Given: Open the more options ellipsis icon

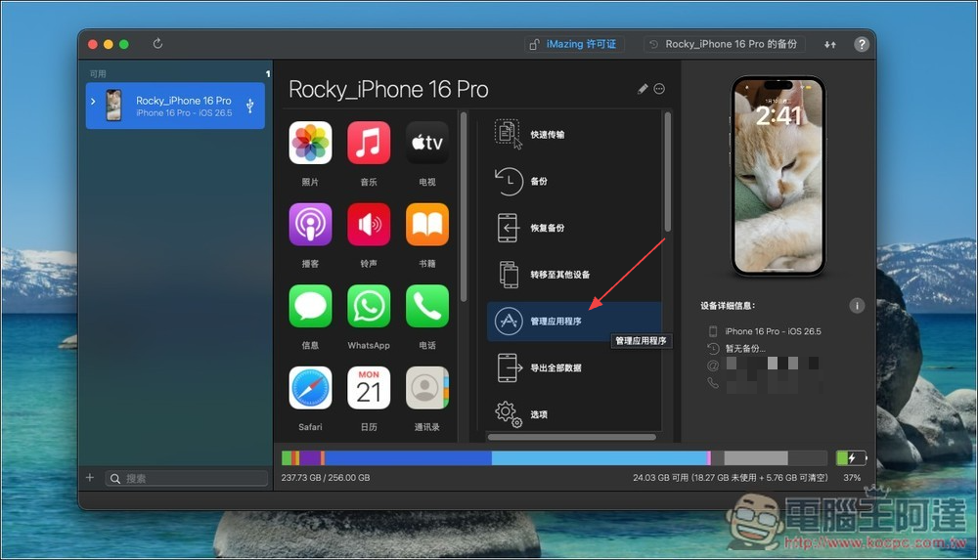Looking at the screenshot, I should pyautogui.click(x=659, y=89).
